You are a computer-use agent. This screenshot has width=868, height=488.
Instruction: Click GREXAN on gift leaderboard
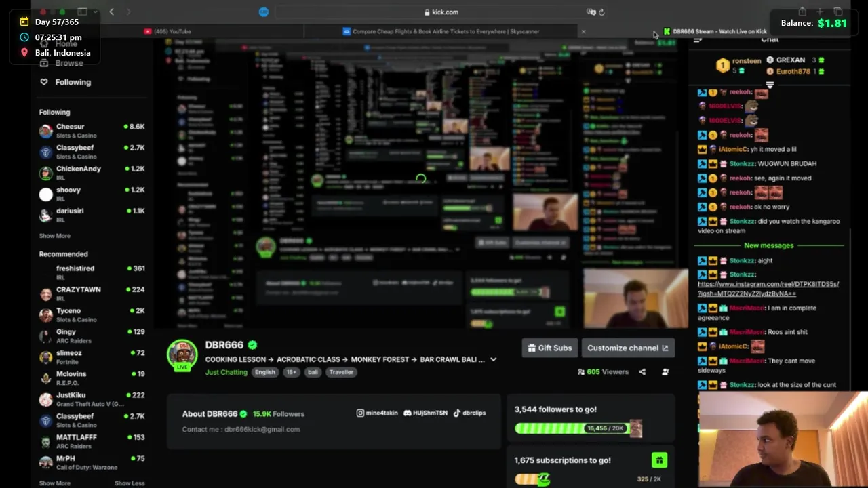(791, 60)
